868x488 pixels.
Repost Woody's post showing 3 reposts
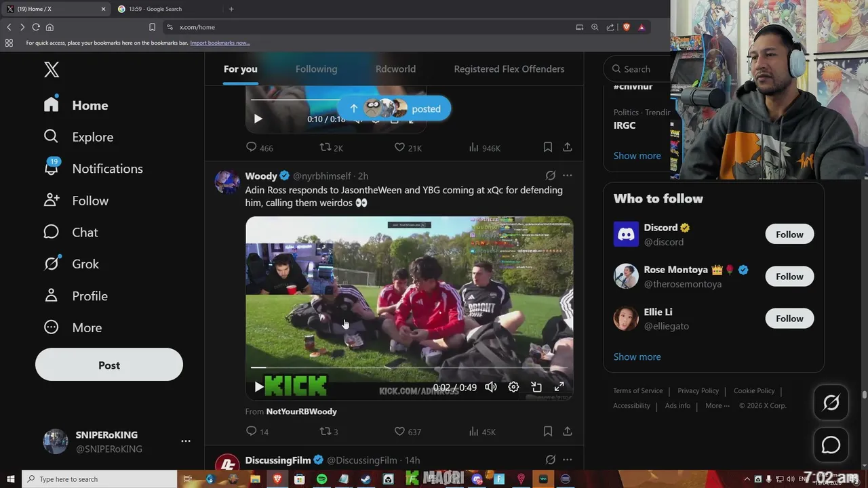point(329,431)
